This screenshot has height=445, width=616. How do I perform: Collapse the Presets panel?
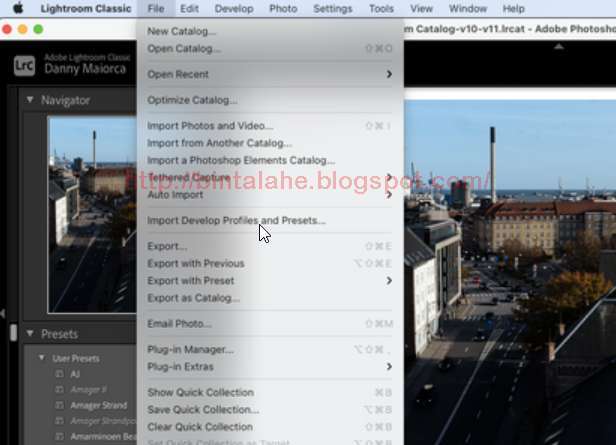30,333
